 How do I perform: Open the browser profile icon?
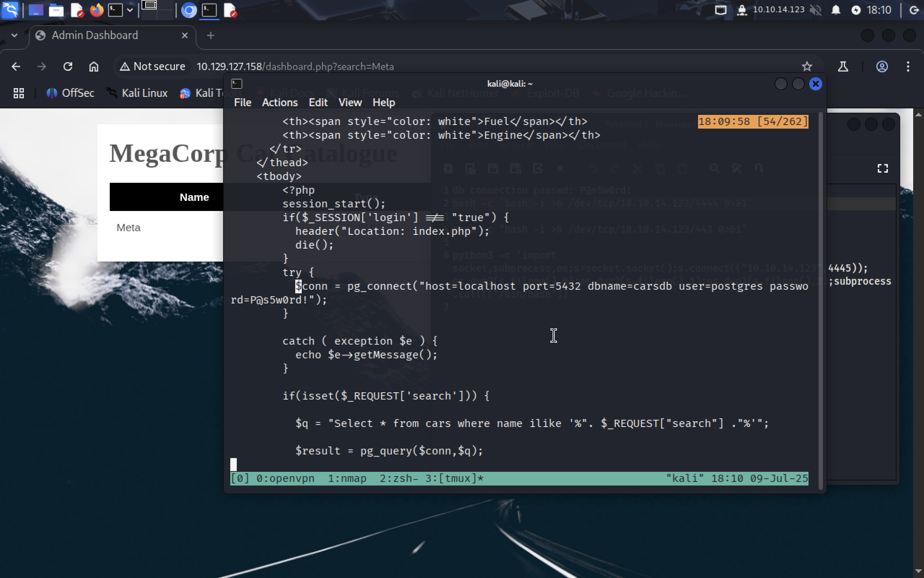(x=882, y=66)
